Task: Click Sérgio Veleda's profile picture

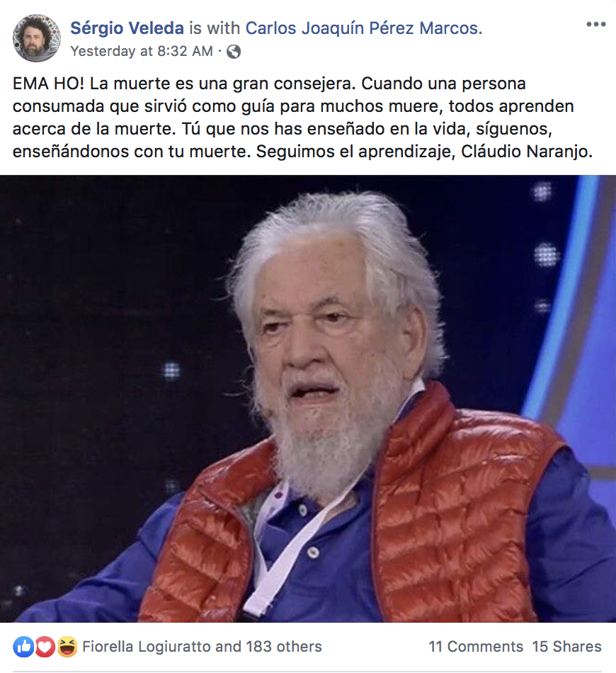Action: tap(36, 38)
